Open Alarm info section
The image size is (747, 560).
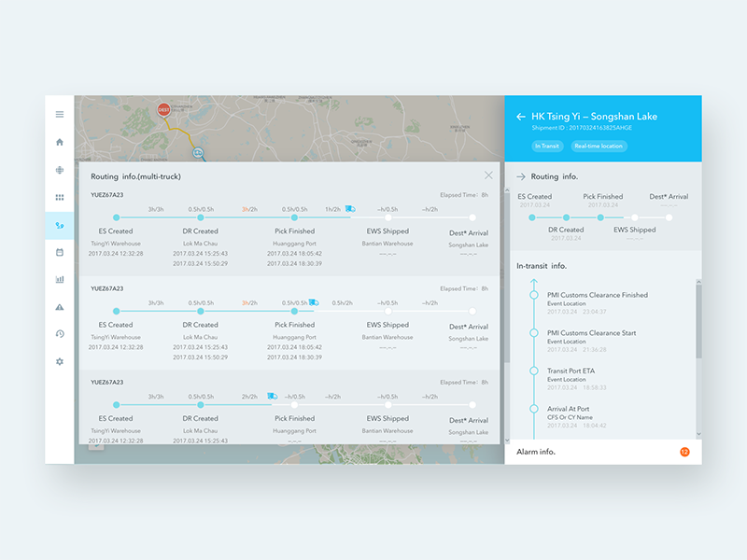click(x=603, y=452)
